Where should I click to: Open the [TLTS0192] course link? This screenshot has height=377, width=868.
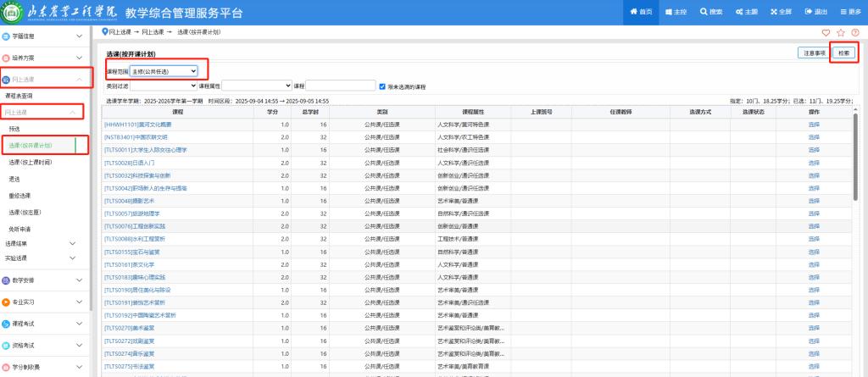coord(140,315)
